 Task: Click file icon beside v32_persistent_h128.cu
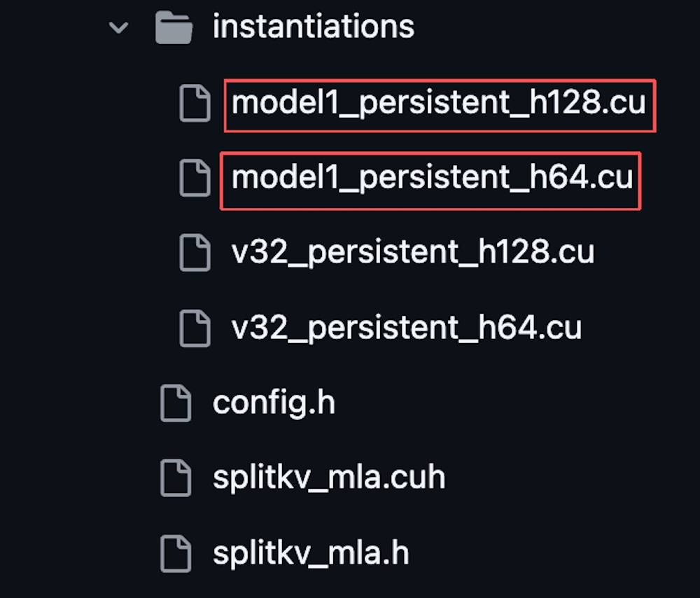[195, 252]
